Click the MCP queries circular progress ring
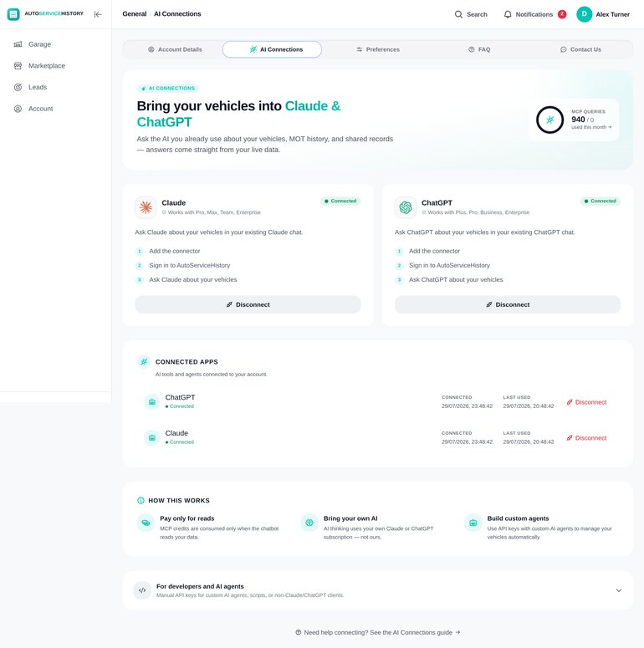This screenshot has height=648, width=644. 549,120
